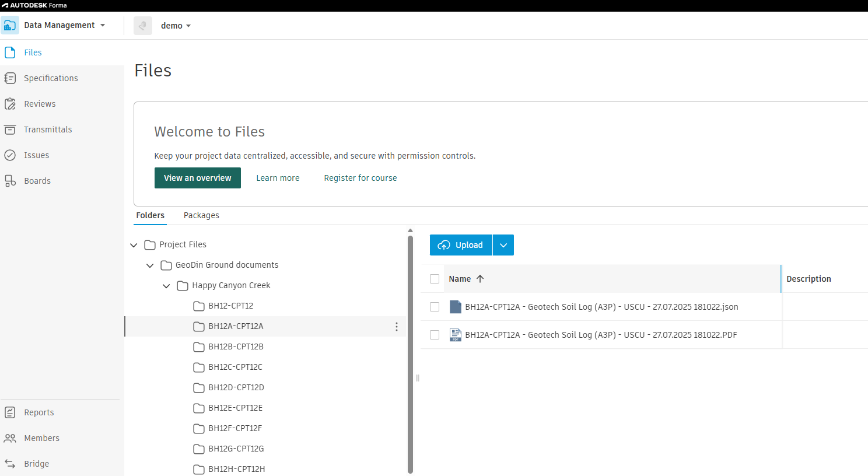Collapse the GeoDin Ground documents folder

tap(150, 265)
